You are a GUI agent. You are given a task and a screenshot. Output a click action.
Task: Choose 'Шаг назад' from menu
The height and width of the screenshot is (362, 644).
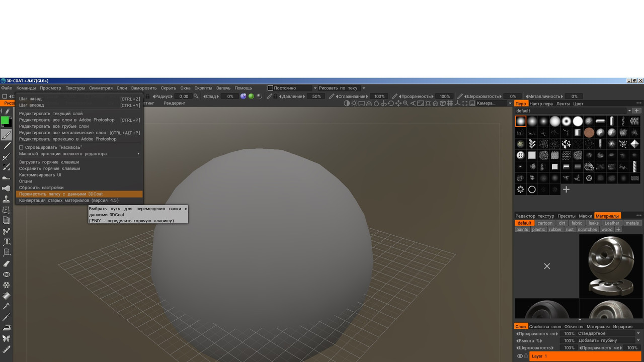79,99
